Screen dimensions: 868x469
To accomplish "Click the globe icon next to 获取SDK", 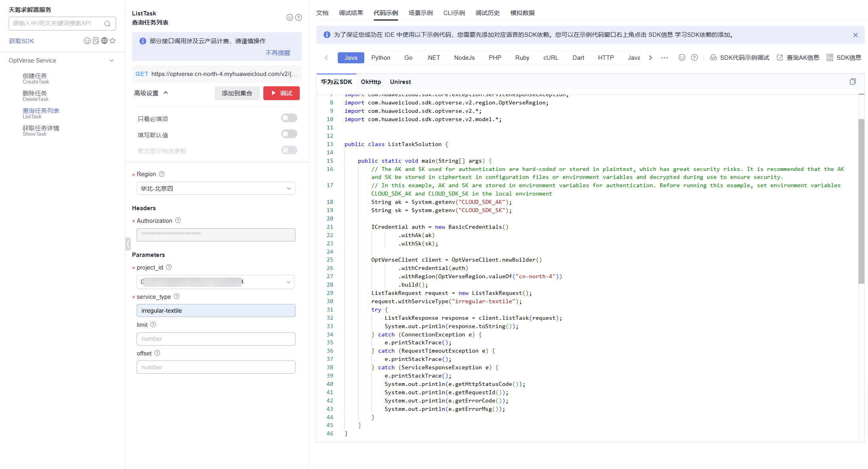I will click(x=105, y=41).
